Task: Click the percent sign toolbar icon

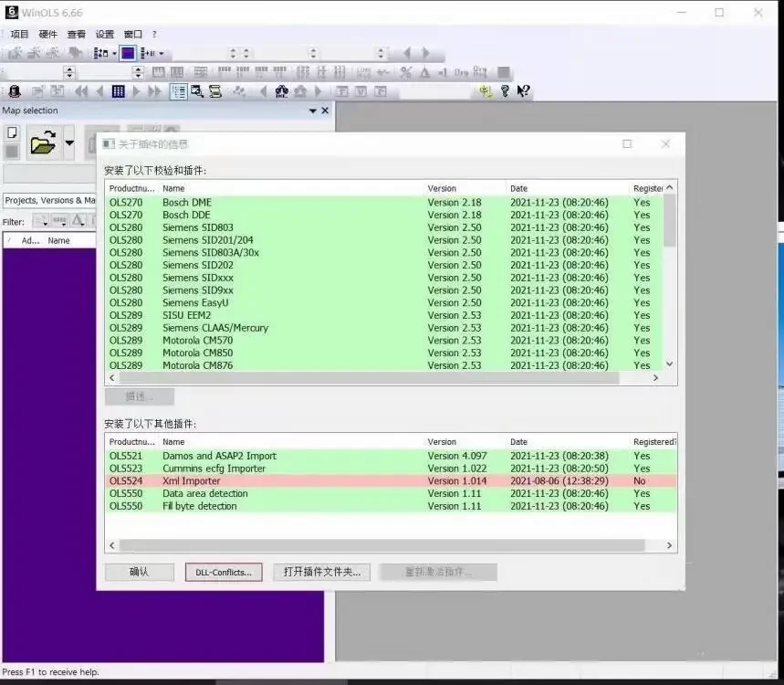Action: click(x=405, y=72)
